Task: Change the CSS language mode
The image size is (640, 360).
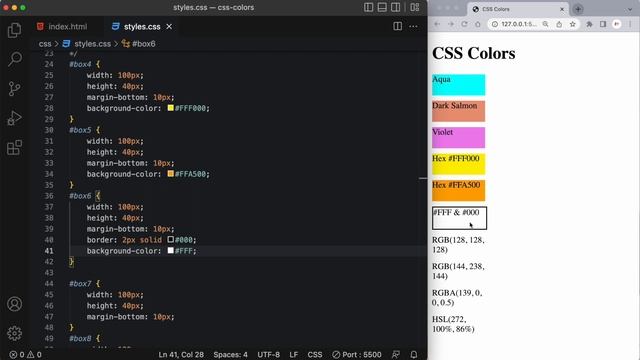Action: pyautogui.click(x=315, y=354)
